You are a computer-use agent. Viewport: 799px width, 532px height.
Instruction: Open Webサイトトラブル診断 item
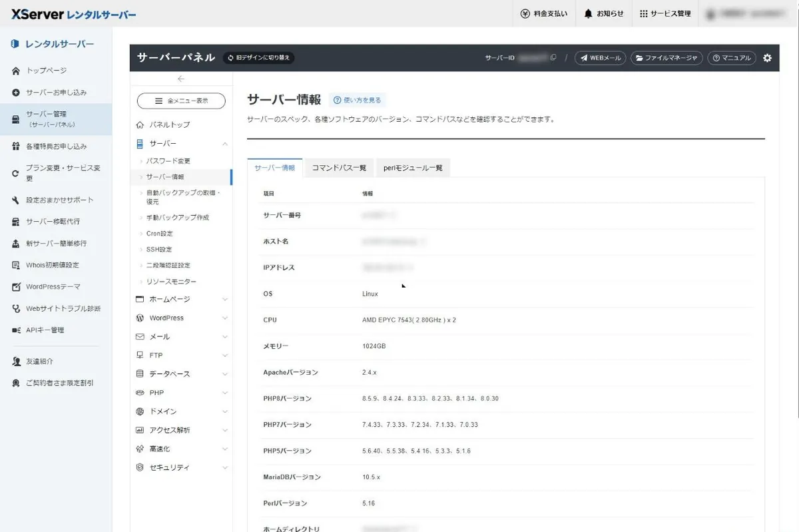click(57, 309)
